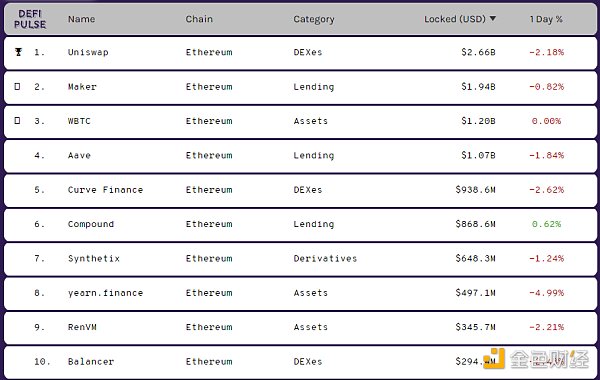The height and width of the screenshot is (380, 600).
Task: Open the Aave project row
Action: tap(300, 155)
